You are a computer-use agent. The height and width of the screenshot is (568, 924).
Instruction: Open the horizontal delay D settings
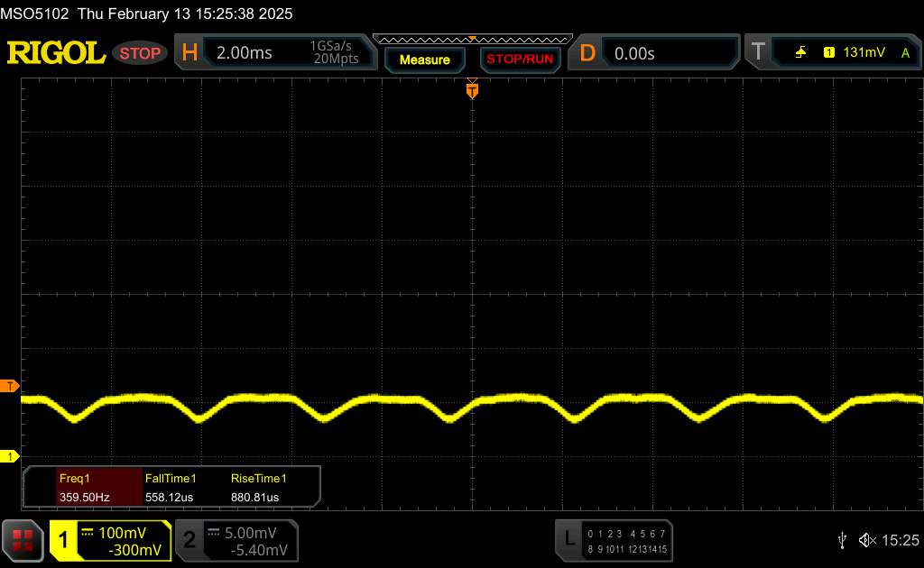(x=587, y=53)
